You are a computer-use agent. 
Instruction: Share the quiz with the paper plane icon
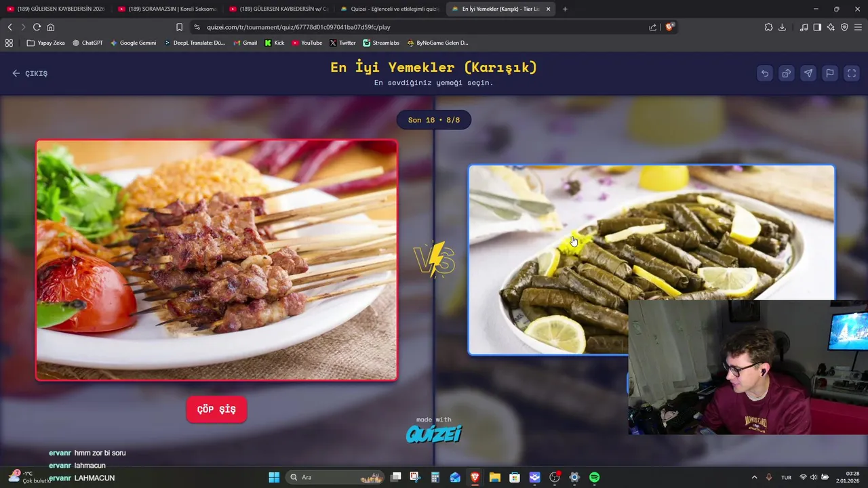point(808,73)
